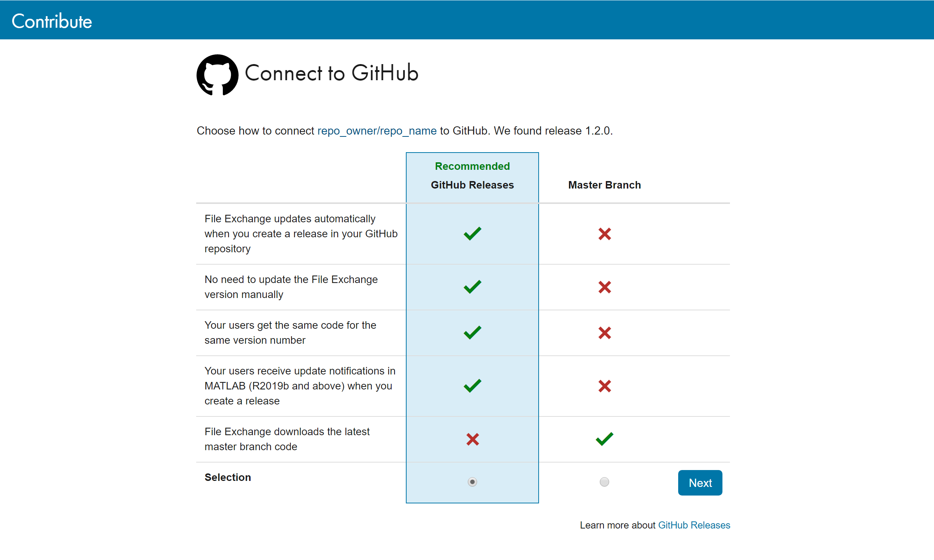Click the green check for automatic File Exchange updates
Viewport: 934px width, 560px height.
point(472,233)
